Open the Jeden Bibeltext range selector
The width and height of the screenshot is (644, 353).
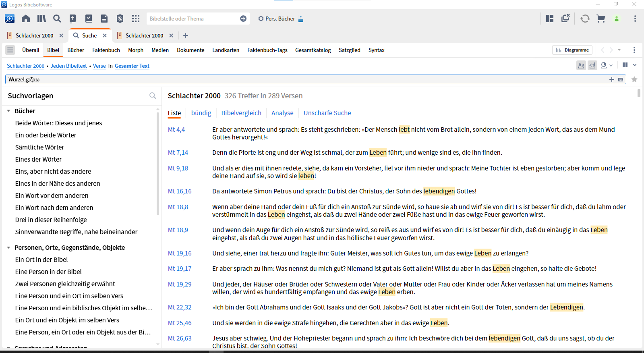[x=68, y=66]
